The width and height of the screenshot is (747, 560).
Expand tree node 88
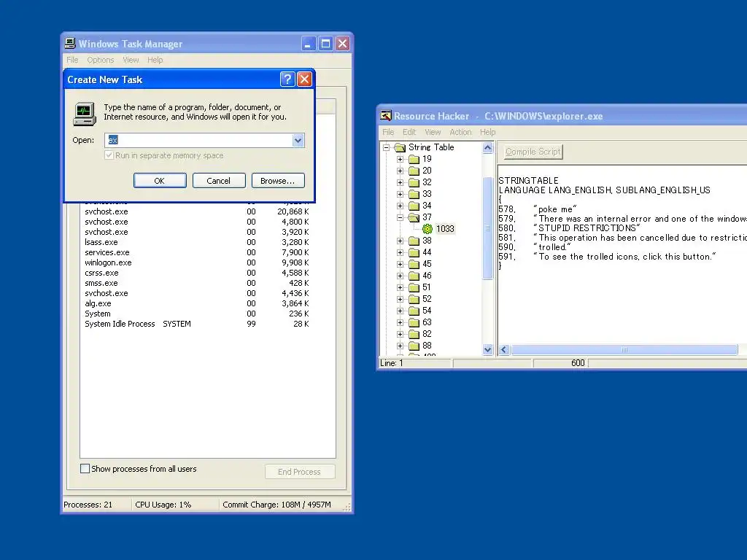coord(400,346)
